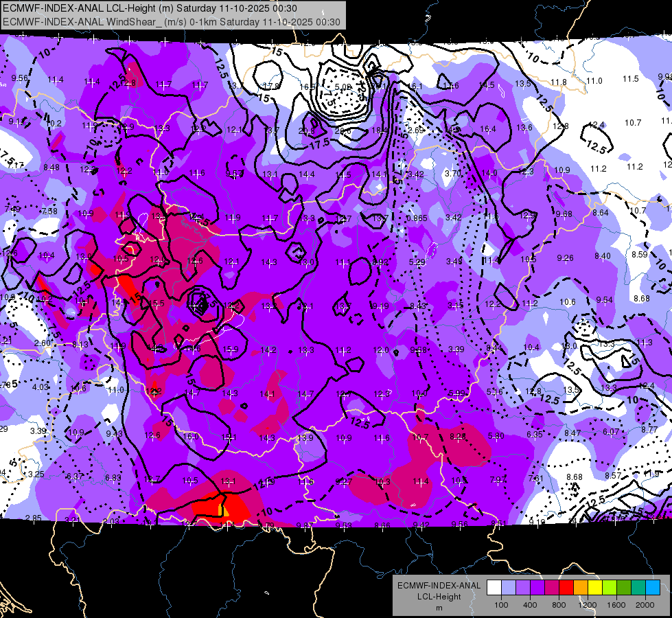Click the legend tick label 1600
The image size is (672, 618).
[616, 605]
